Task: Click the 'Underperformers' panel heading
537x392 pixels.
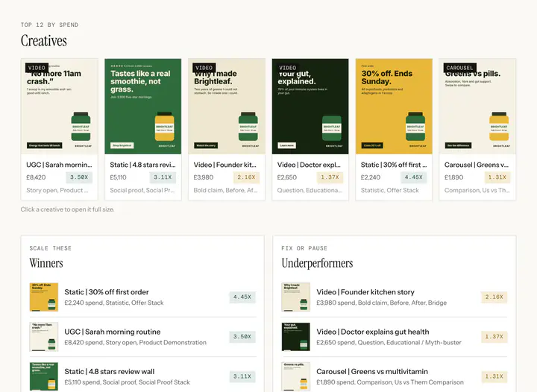Action: pos(317,263)
